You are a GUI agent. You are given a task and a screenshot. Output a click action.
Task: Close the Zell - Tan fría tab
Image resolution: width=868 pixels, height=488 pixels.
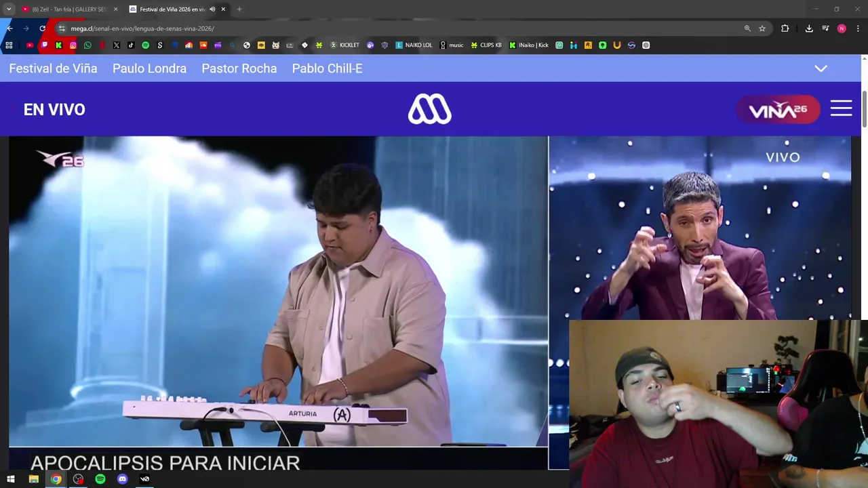pyautogui.click(x=115, y=9)
